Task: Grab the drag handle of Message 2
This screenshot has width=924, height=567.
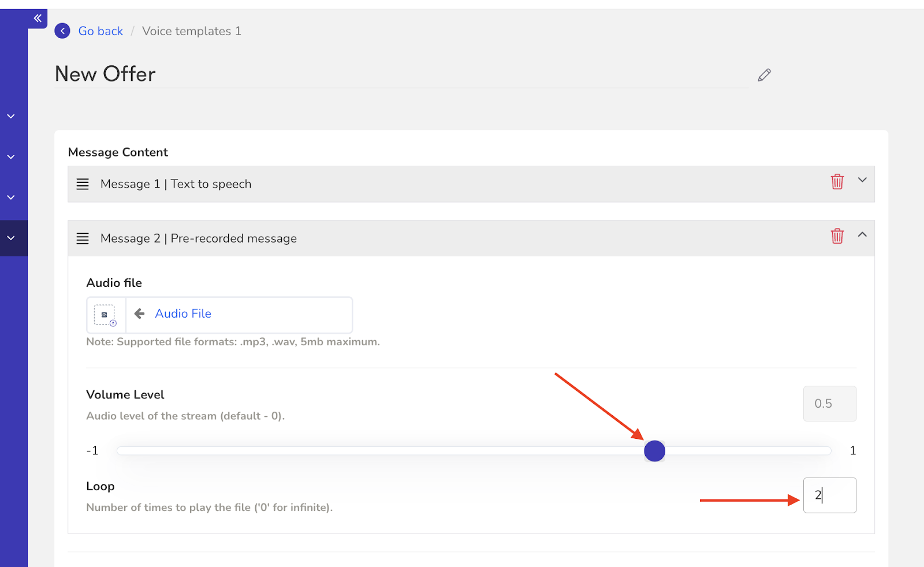Action: pyautogui.click(x=83, y=238)
